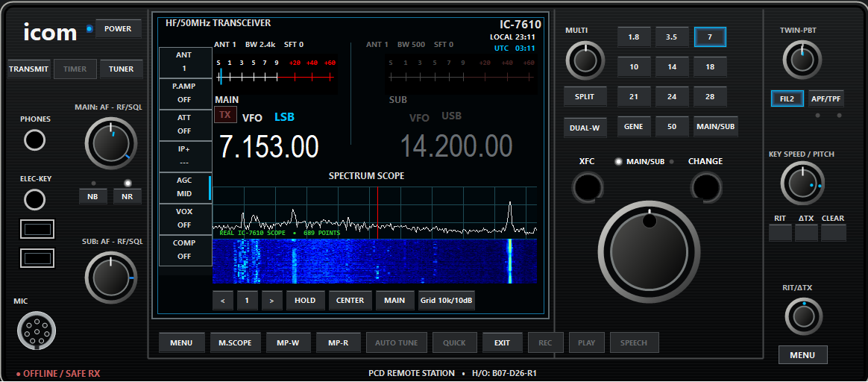Open the M.SCOPE mini scope
The width and height of the screenshot is (868, 382).
pyautogui.click(x=235, y=342)
